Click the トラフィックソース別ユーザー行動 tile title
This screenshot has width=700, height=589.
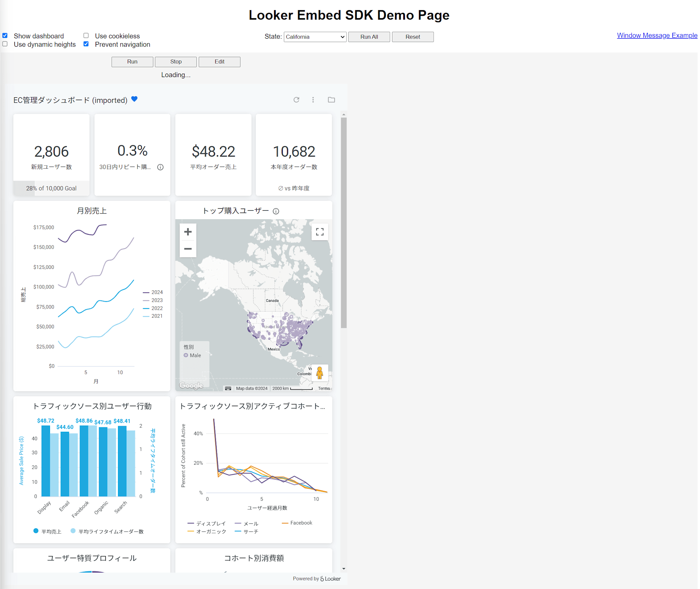92,407
